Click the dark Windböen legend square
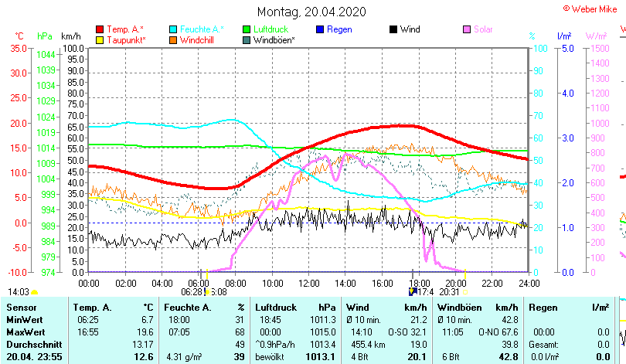This screenshot has width=626, height=364. tap(247, 39)
